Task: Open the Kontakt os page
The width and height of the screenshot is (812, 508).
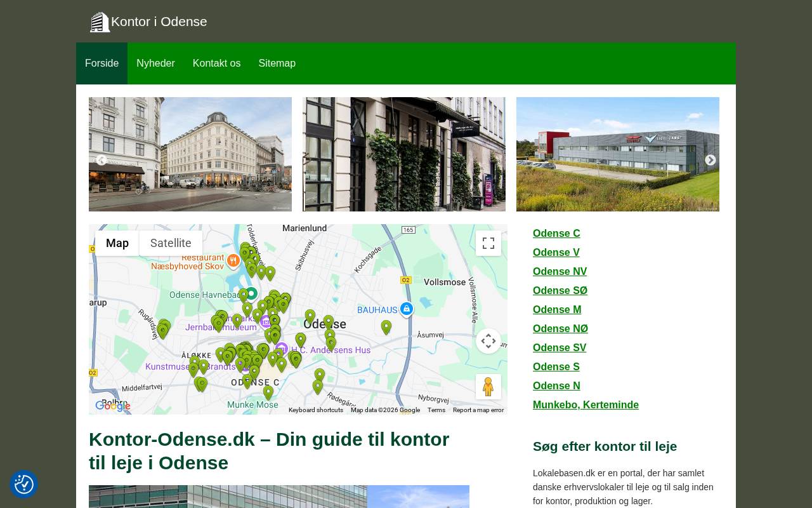Action: [x=216, y=63]
